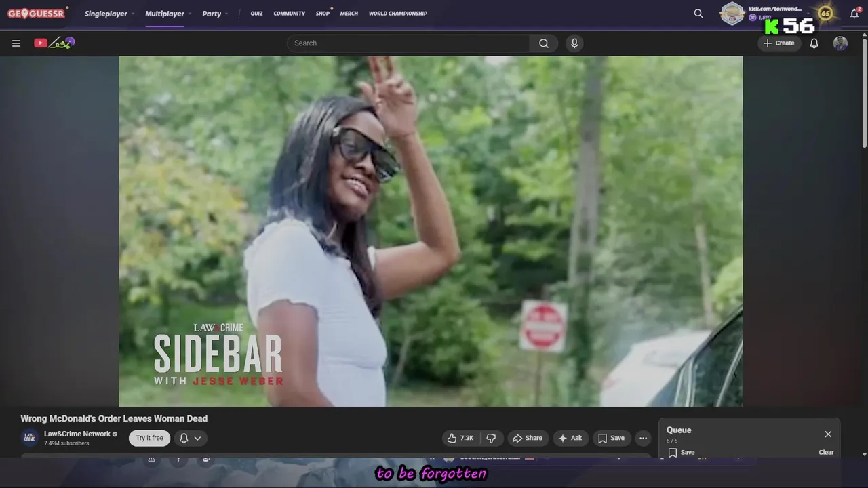Screen dimensions: 868x488
Task: Expand the Multiplayer menu
Action: (x=167, y=14)
